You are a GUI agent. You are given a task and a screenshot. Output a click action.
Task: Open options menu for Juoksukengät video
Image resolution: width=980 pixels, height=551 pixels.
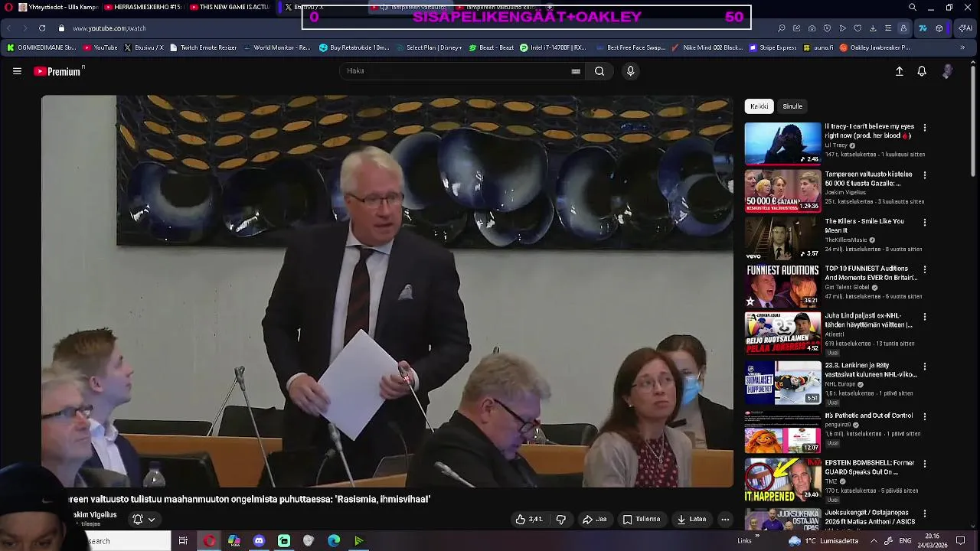point(924,514)
